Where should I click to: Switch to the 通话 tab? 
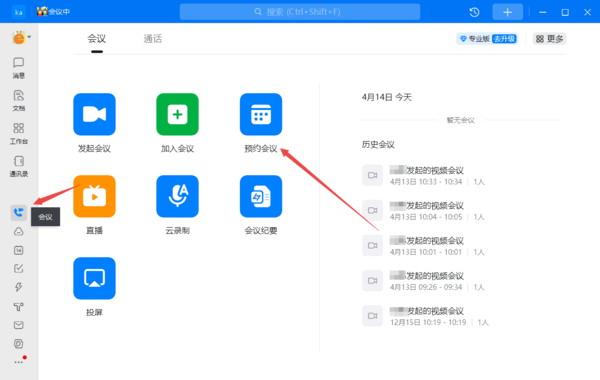point(153,39)
